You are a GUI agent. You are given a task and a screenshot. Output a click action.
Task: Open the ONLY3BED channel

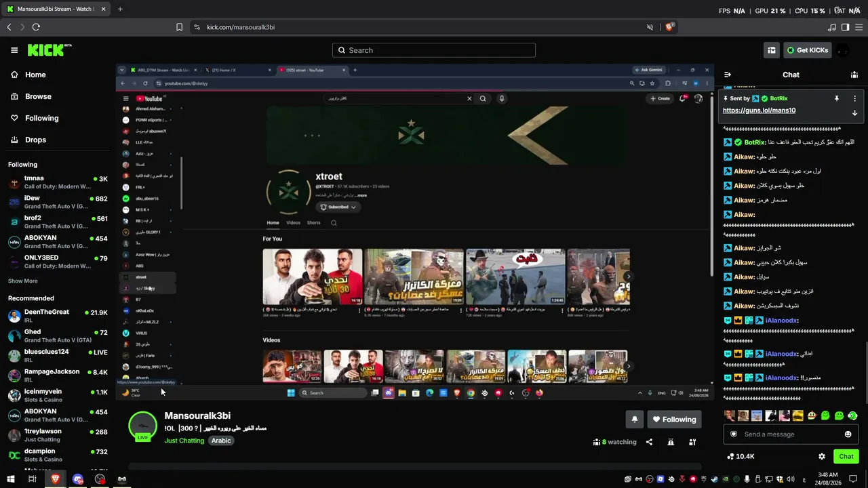(x=58, y=262)
